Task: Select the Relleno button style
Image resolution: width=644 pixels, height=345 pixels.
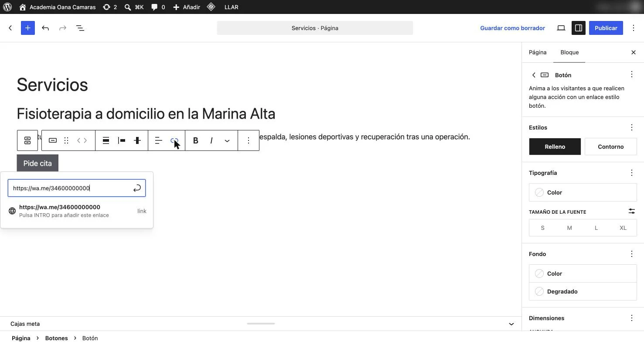Action: tap(555, 147)
